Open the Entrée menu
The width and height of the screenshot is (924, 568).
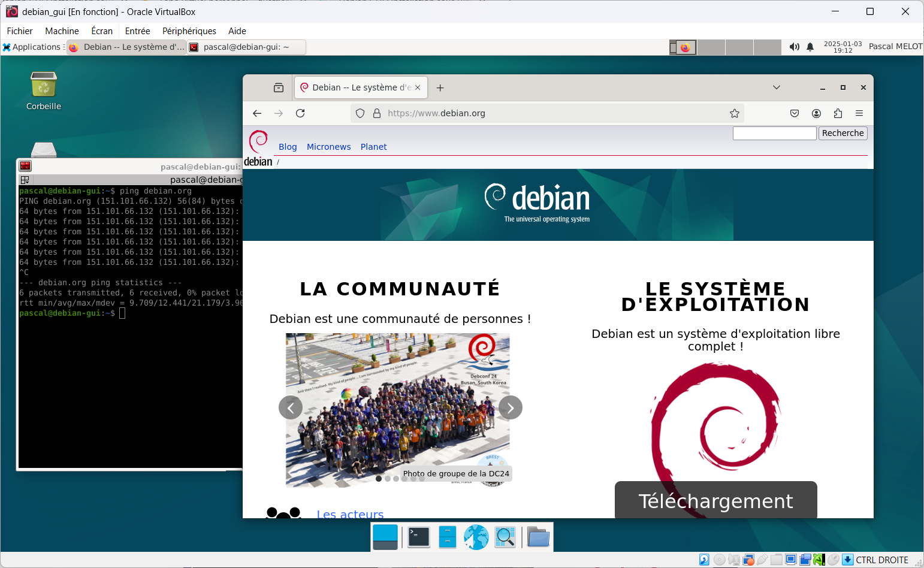tap(137, 31)
